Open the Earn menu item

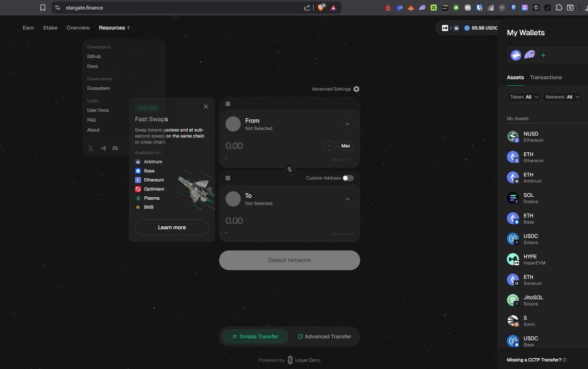[28, 28]
